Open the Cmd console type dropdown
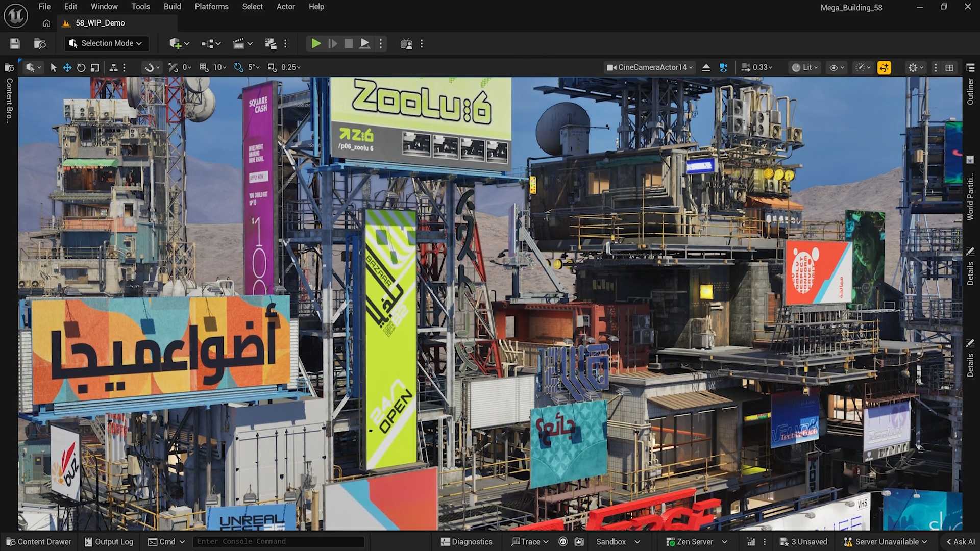Screen dimensions: 980x551 point(166,542)
